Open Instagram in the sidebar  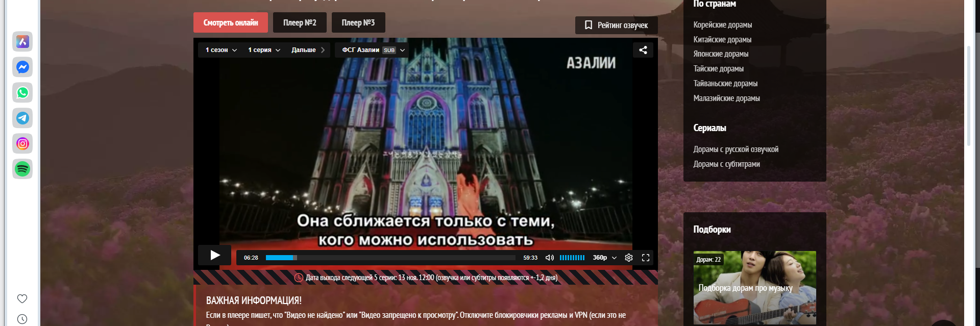pyautogui.click(x=22, y=143)
